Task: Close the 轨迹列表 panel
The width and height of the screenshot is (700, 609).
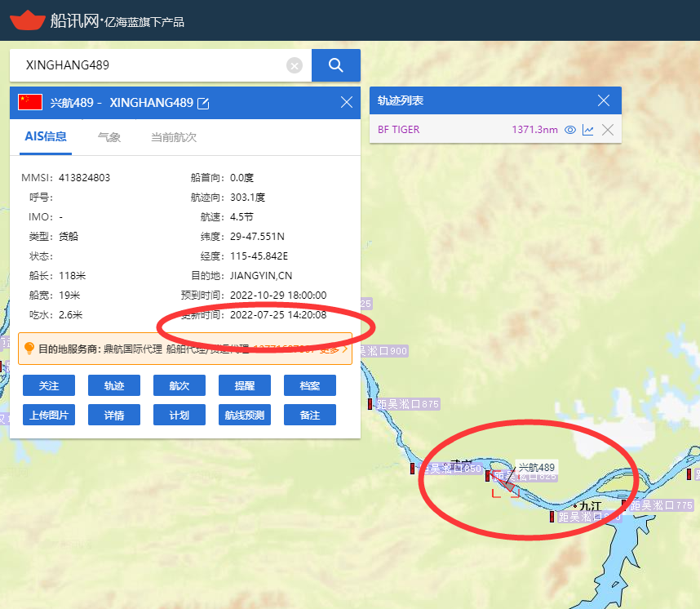Action: [x=604, y=100]
